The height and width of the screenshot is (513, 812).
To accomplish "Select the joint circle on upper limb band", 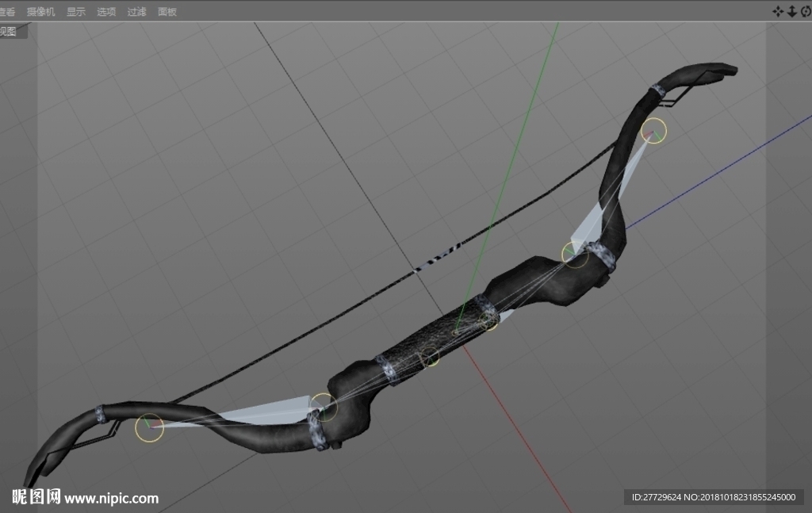I will pyautogui.click(x=575, y=255).
